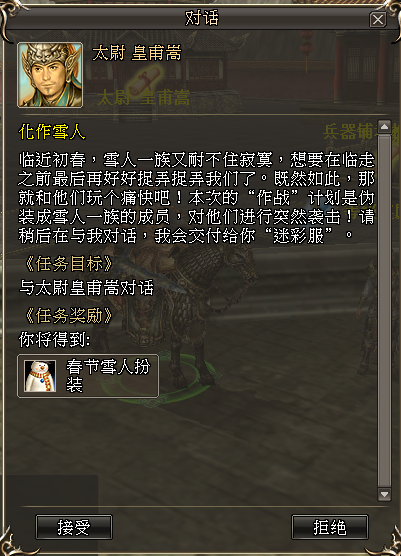Close the 对话 dialog window
This screenshot has width=401, height=556.
click(378, 20)
